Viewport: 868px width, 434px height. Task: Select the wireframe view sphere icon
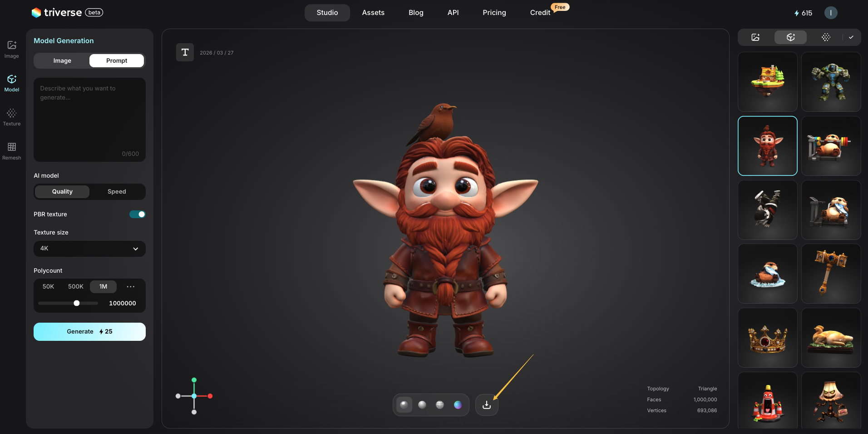[x=440, y=405]
